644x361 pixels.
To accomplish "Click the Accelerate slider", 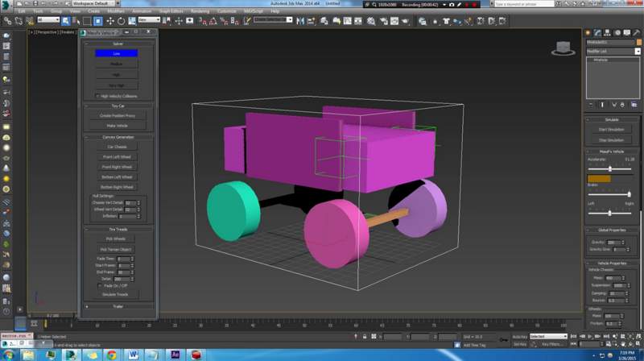I will point(609,168).
